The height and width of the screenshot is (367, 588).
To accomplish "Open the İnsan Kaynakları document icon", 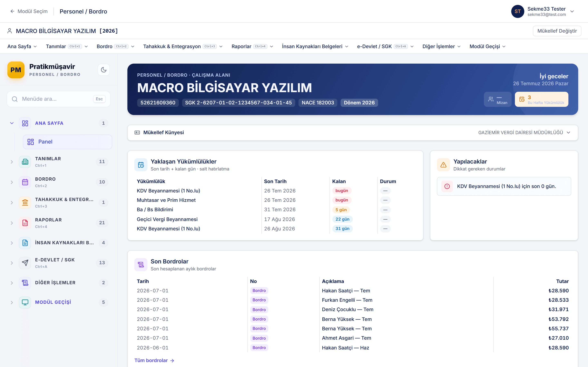I will pyautogui.click(x=25, y=243).
